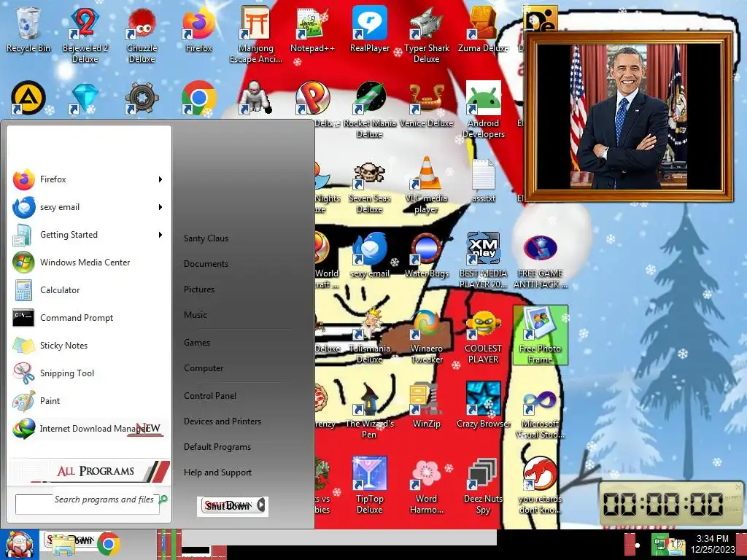Launch WinZip from the desktop
Image resolution: width=747 pixels, height=560 pixels.
(x=426, y=406)
